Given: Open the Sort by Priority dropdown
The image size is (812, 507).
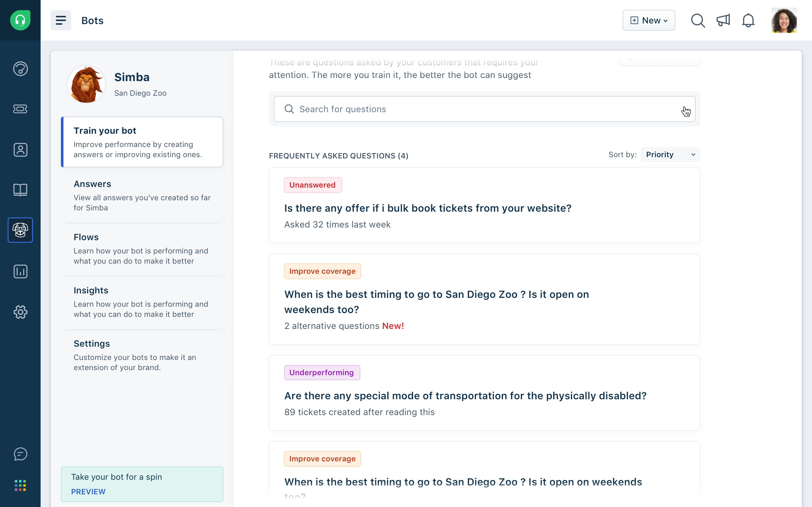Looking at the screenshot, I should (x=670, y=155).
